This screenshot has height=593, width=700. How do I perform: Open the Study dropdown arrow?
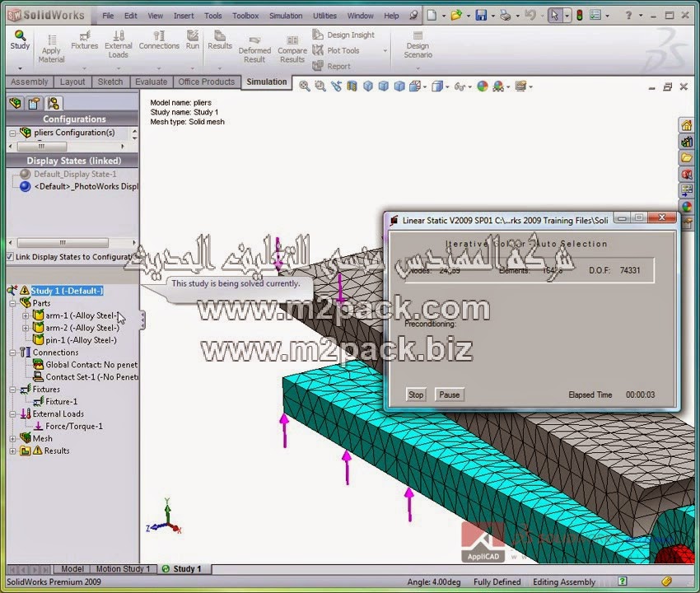pos(20,68)
